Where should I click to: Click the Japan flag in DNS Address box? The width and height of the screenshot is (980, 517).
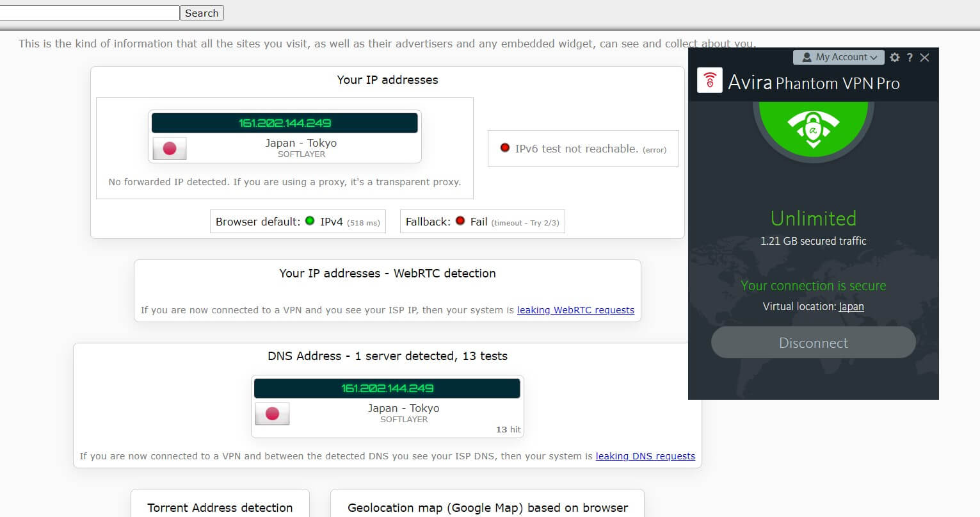(272, 414)
